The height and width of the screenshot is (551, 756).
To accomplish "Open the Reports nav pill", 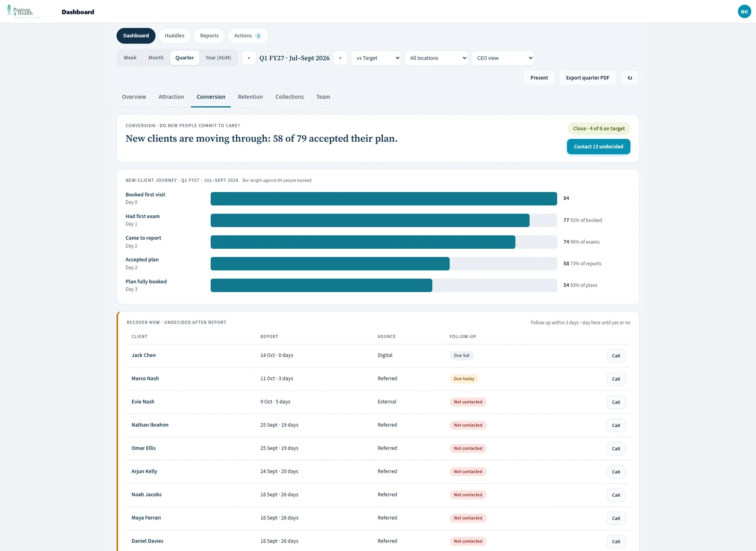I will (x=209, y=36).
